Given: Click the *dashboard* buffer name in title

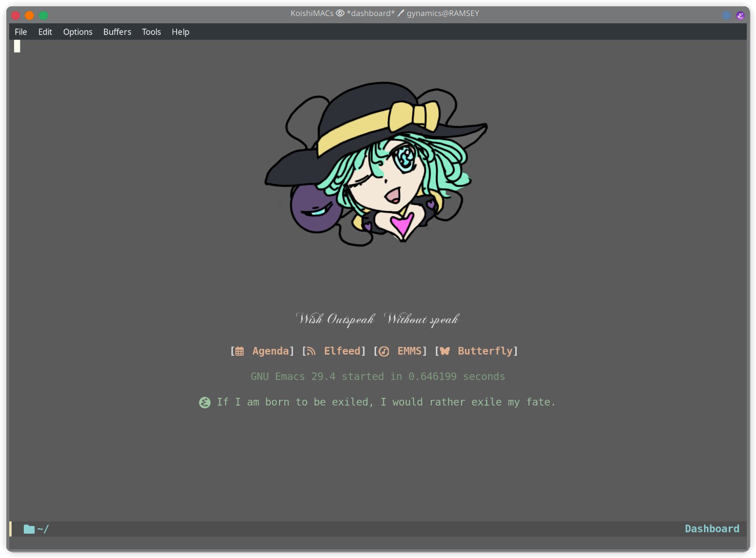Looking at the screenshot, I should (371, 13).
